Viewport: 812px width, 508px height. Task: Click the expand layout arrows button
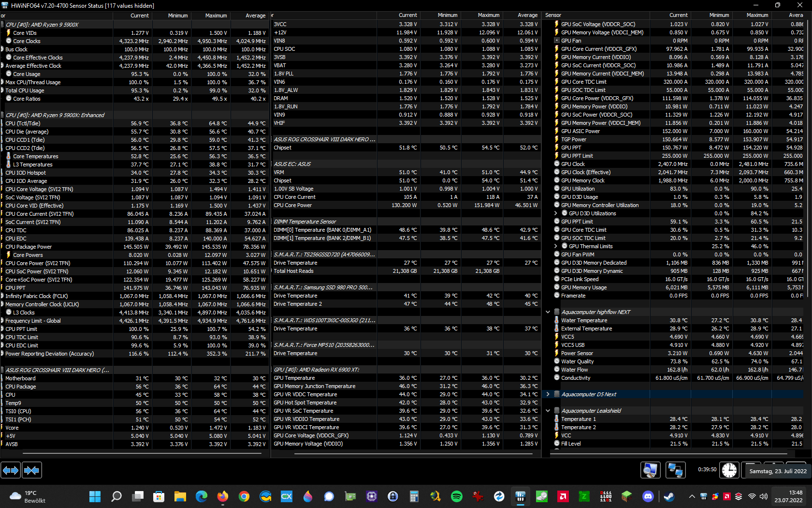[x=11, y=470]
